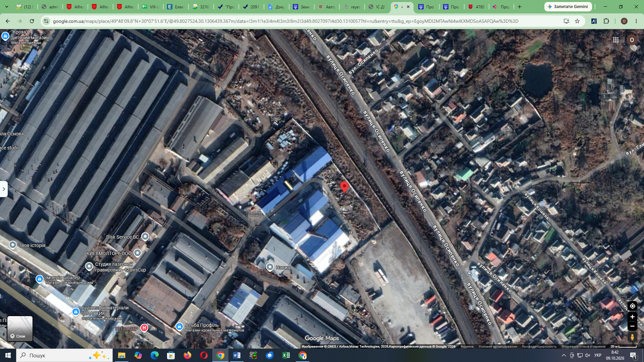Screen dimensions: 644x362
Task: Switch to the 4788 tab
Action: (476, 7)
